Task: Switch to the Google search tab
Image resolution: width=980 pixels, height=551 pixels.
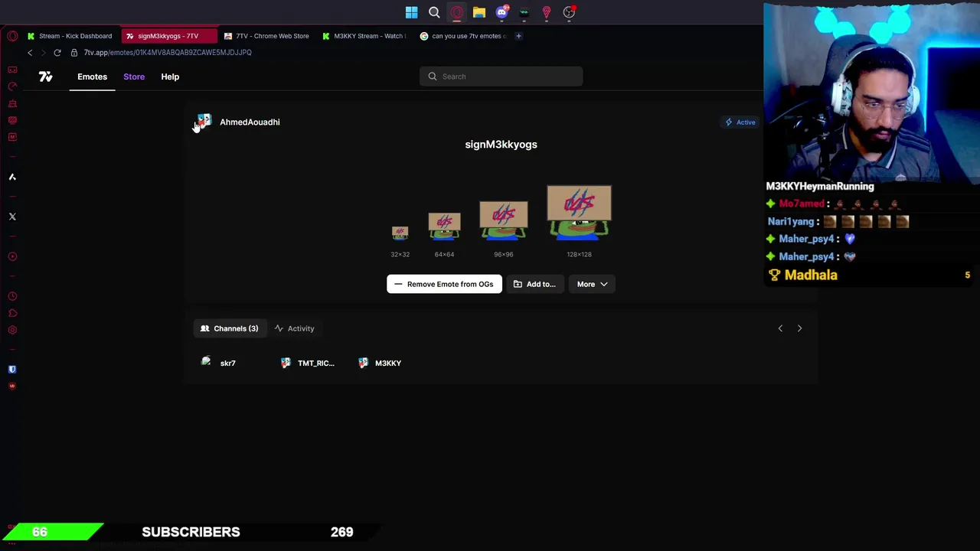Action: [462, 36]
